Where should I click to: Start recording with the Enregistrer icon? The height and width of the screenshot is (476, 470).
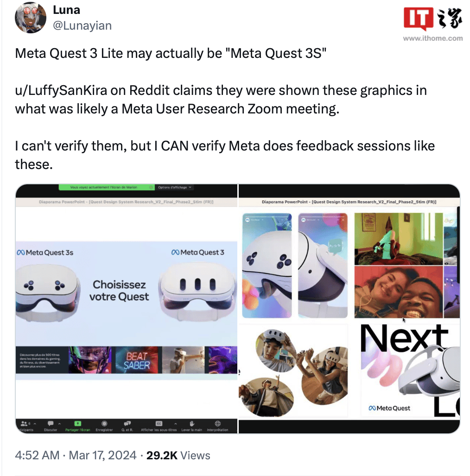click(104, 424)
